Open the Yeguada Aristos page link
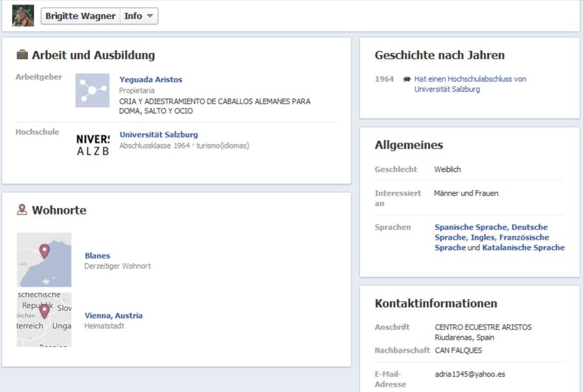 pos(150,80)
